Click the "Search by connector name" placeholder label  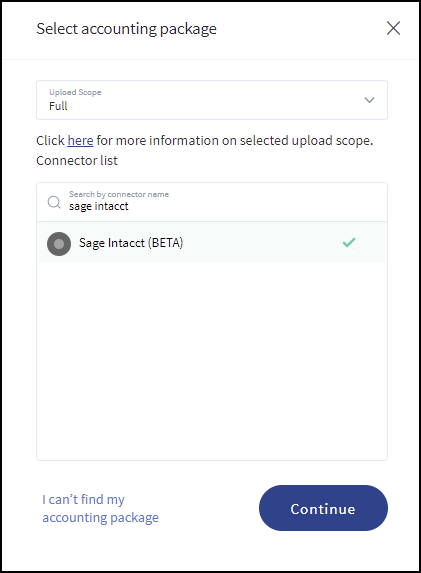point(119,194)
